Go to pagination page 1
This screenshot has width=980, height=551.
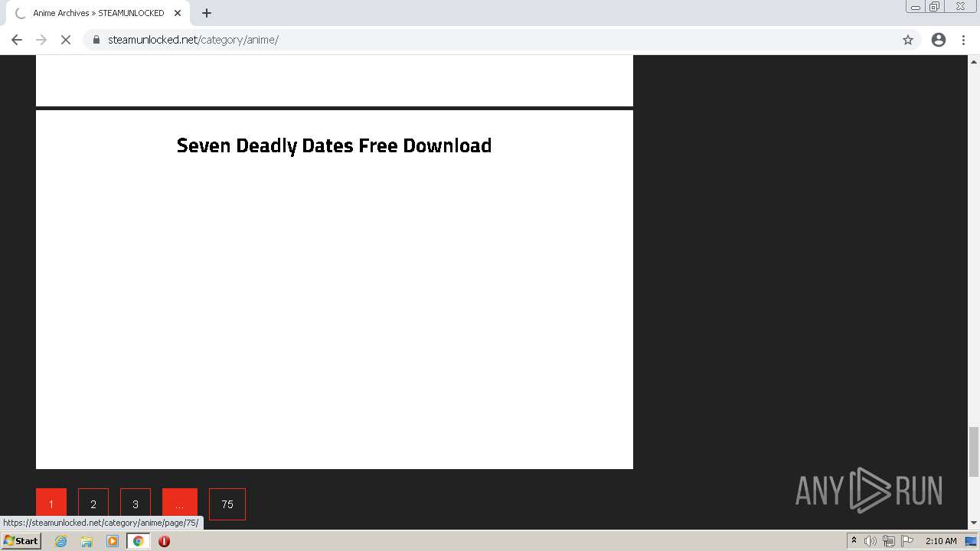pyautogui.click(x=51, y=504)
